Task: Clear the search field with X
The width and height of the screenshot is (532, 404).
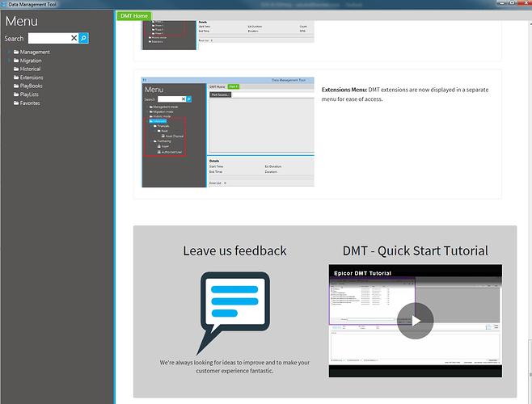Action: [x=74, y=38]
